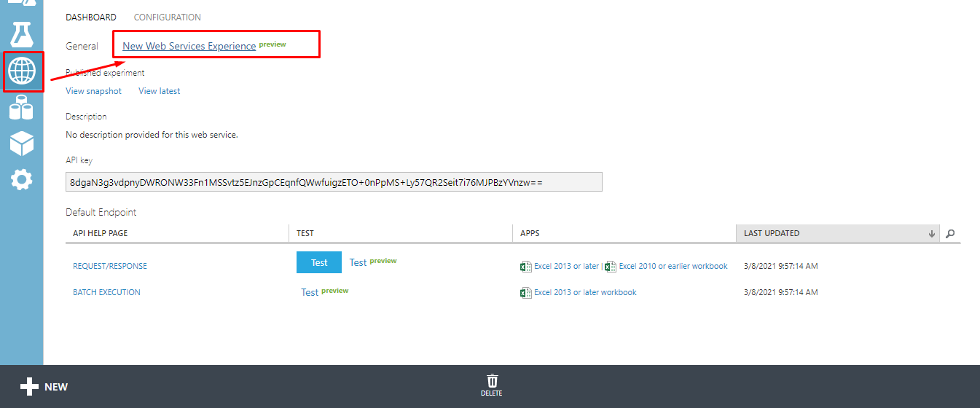Click Excel icon beside Excel 2010 or earlier workbook
Screen dimensions: 980x408
coord(611,267)
